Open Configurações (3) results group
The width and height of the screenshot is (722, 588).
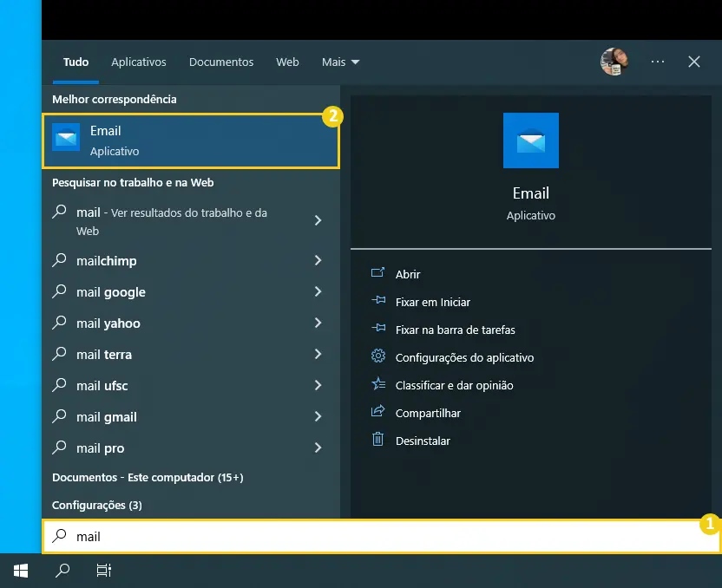97,506
